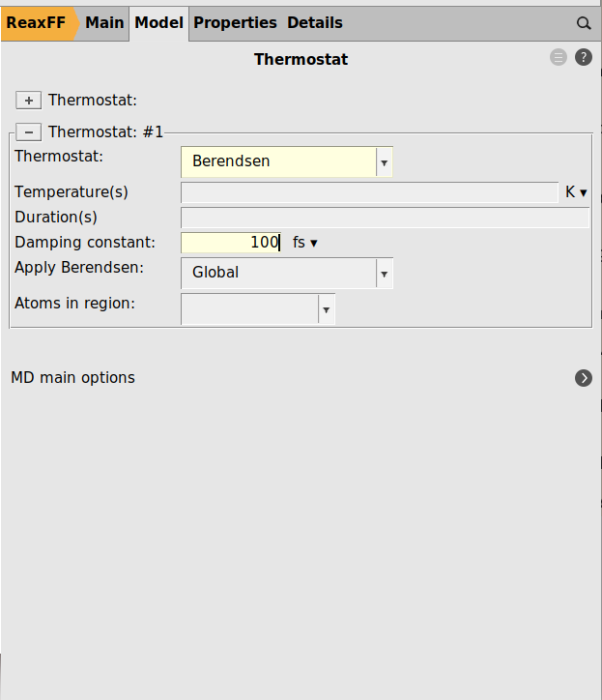Viewport: 602px width, 700px height.
Task: Click the ReaxFF engine button
Action: (37, 23)
